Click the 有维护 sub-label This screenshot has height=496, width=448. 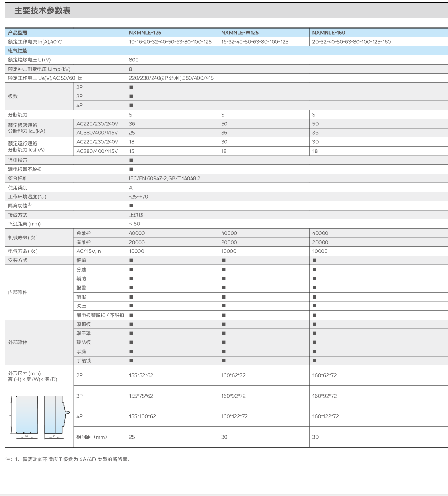tap(84, 242)
